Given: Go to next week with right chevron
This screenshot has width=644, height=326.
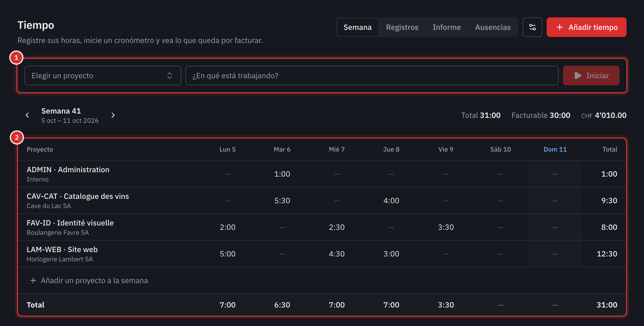Looking at the screenshot, I should tap(113, 115).
